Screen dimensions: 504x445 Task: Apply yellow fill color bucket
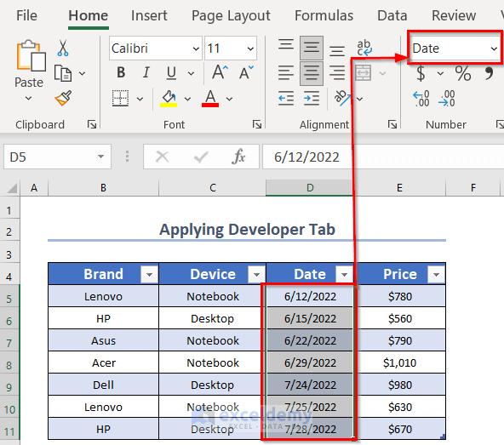pos(169,99)
